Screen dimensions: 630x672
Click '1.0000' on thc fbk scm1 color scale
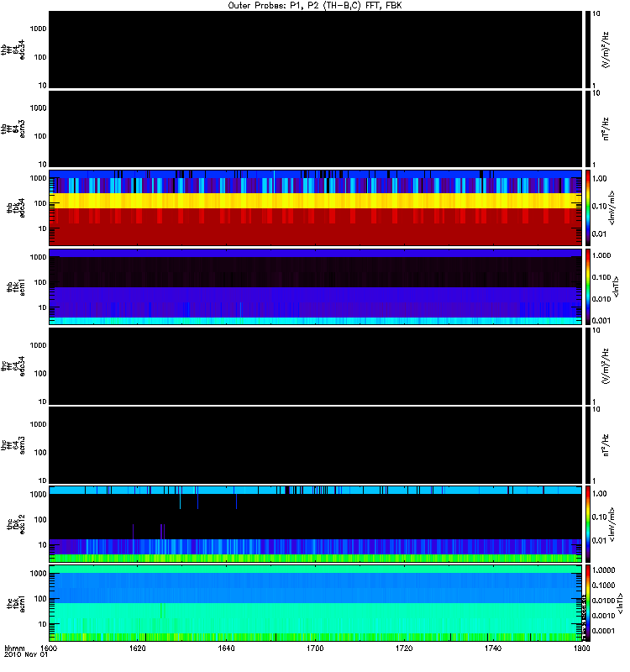pos(603,570)
